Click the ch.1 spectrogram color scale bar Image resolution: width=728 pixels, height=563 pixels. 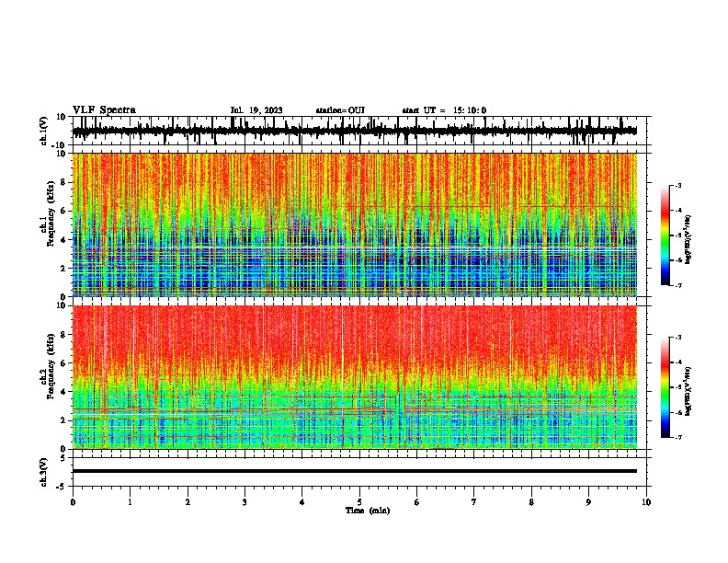(x=665, y=236)
